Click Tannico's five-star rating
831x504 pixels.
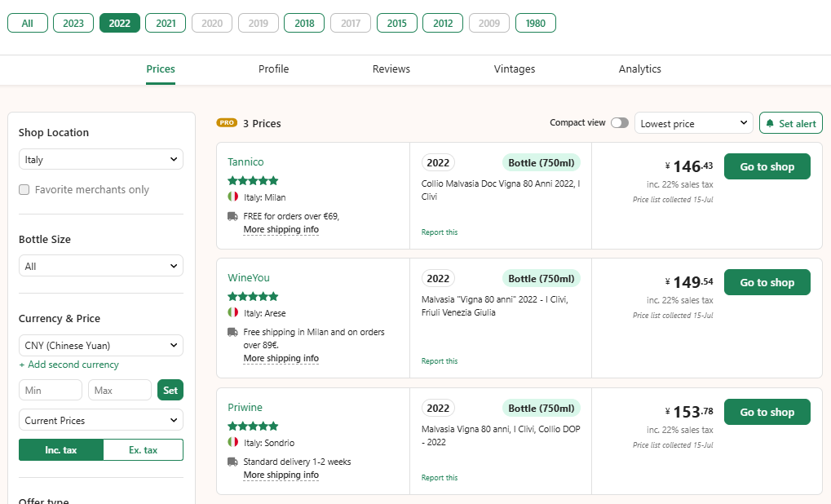[253, 181]
